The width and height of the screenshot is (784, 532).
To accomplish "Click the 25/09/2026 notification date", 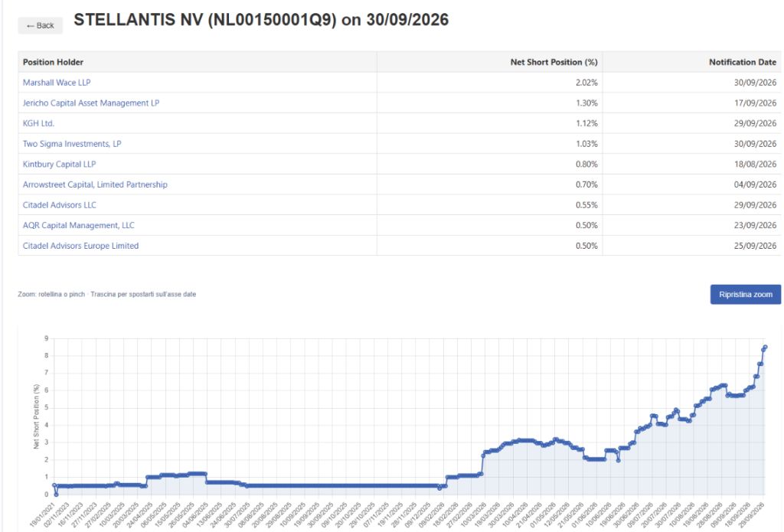I will (x=755, y=246).
